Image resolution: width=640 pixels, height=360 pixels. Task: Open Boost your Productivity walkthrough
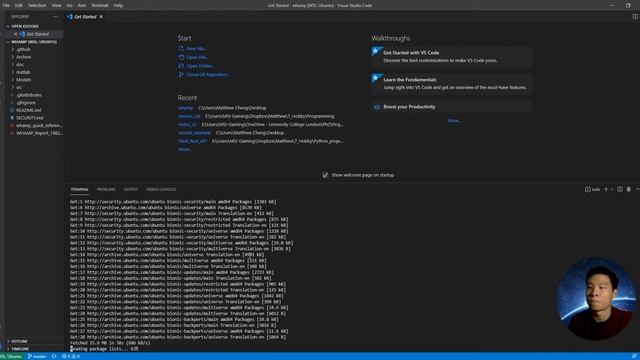(452, 107)
